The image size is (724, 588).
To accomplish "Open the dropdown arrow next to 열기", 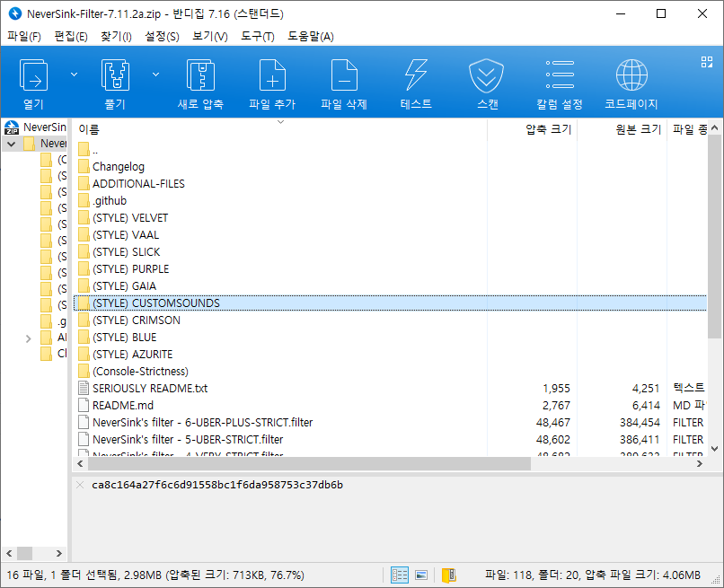I will (74, 75).
